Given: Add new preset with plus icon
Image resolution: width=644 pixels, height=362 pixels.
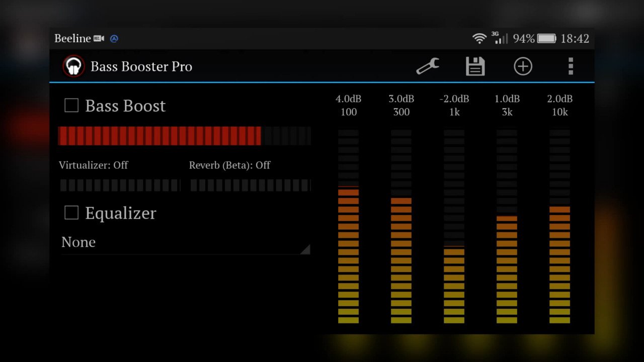Looking at the screenshot, I should pos(523,66).
